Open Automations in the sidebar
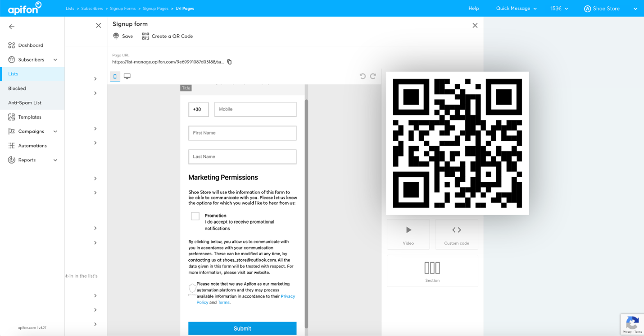The image size is (644, 336). [x=32, y=146]
